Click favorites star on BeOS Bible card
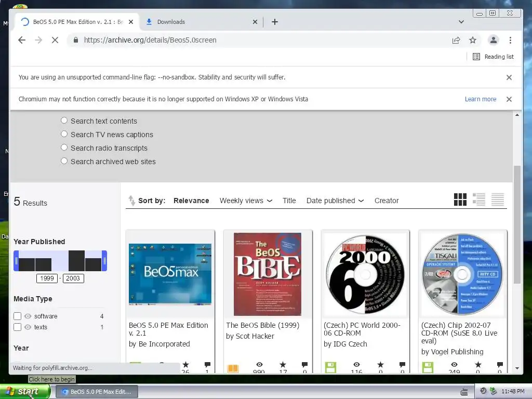This screenshot has height=399, width=532. (x=283, y=365)
